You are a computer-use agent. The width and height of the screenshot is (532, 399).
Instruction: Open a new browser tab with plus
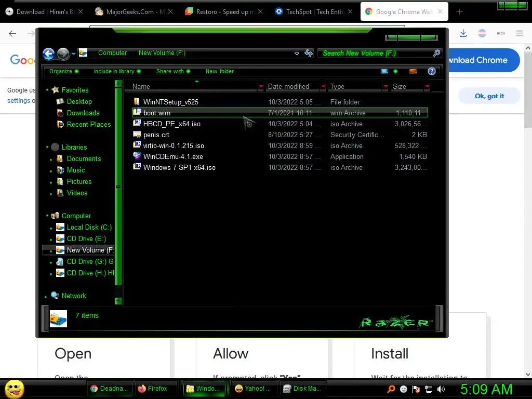(459, 12)
